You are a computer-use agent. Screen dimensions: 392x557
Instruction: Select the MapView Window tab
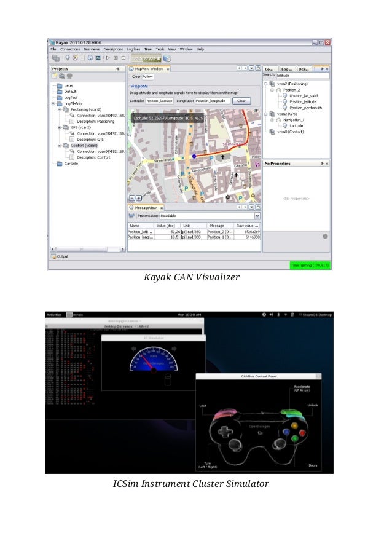(x=149, y=69)
